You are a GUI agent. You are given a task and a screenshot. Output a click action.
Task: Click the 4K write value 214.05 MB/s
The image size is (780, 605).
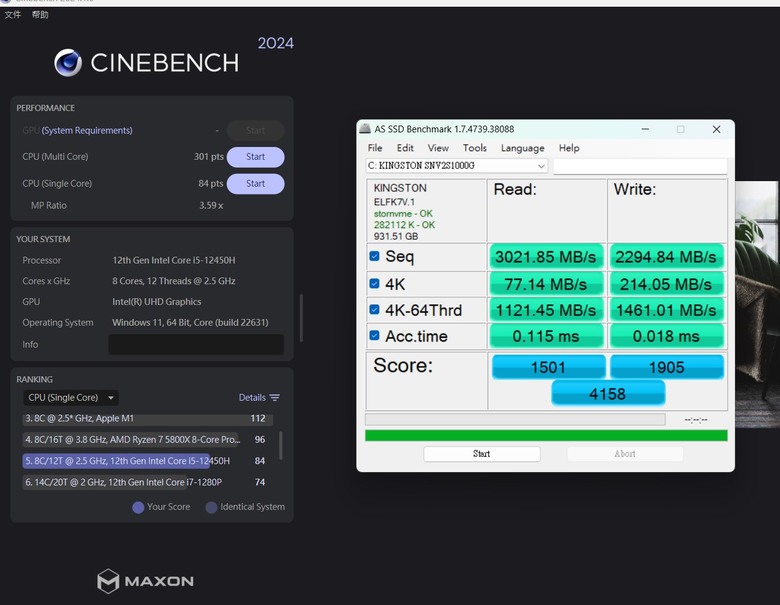coord(666,284)
